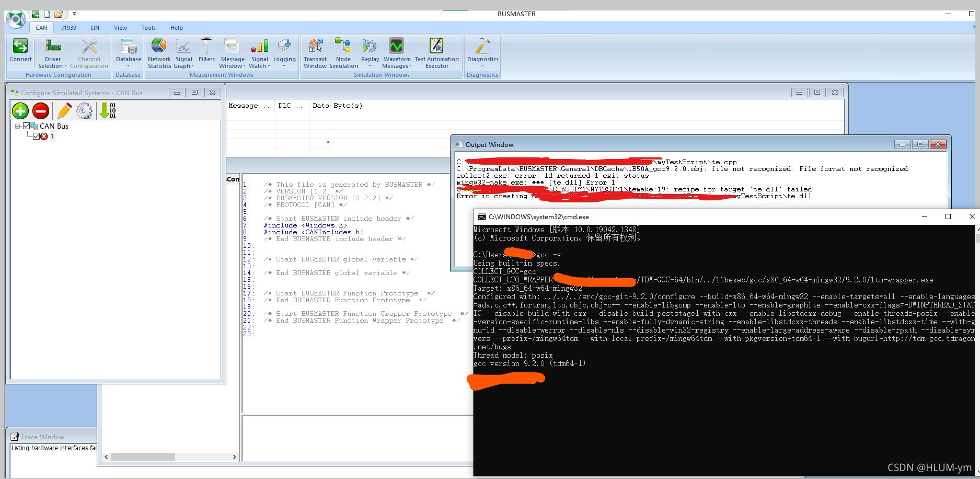Click the red error icon of node 1
The width and height of the screenshot is (980, 479).
pos(44,136)
